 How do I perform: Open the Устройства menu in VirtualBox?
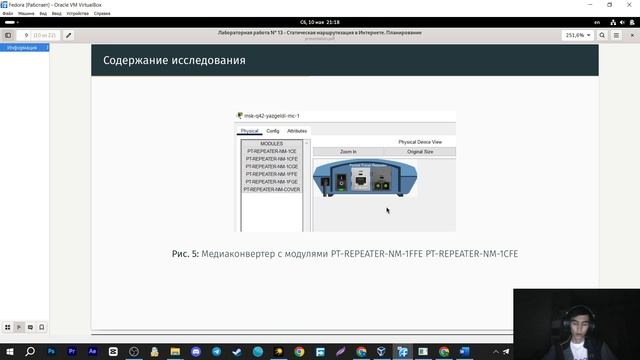click(x=78, y=13)
